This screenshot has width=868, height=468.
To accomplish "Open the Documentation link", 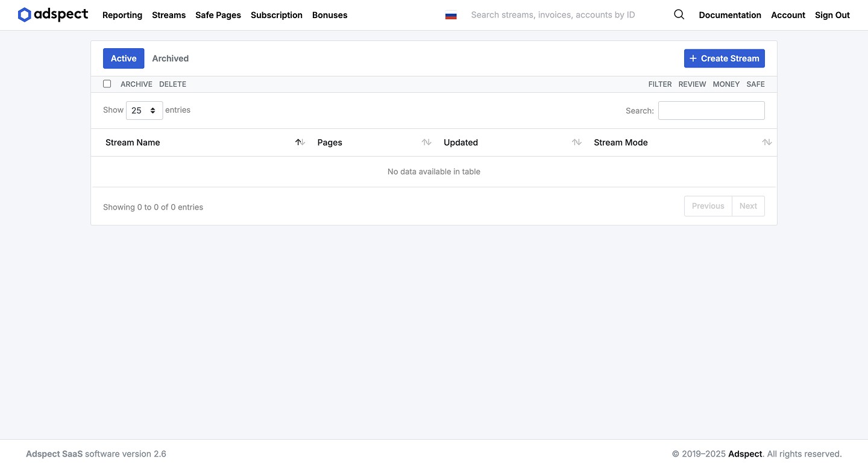I will 729,15.
